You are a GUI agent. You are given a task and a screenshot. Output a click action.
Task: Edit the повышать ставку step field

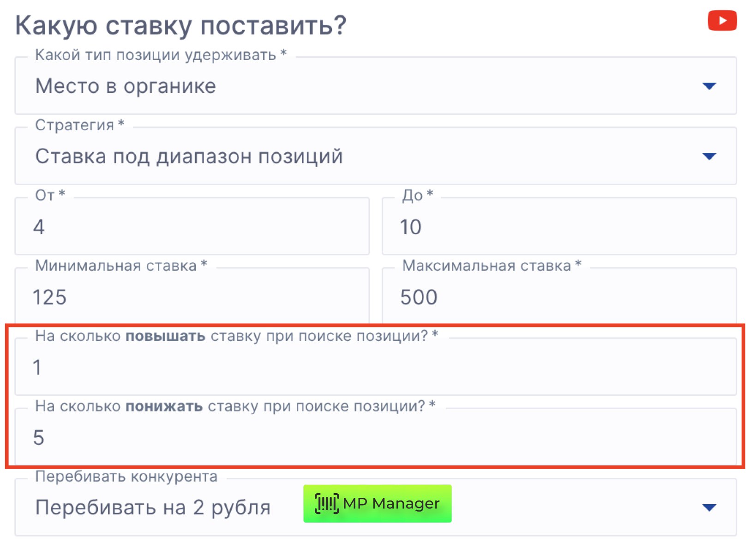(x=375, y=368)
